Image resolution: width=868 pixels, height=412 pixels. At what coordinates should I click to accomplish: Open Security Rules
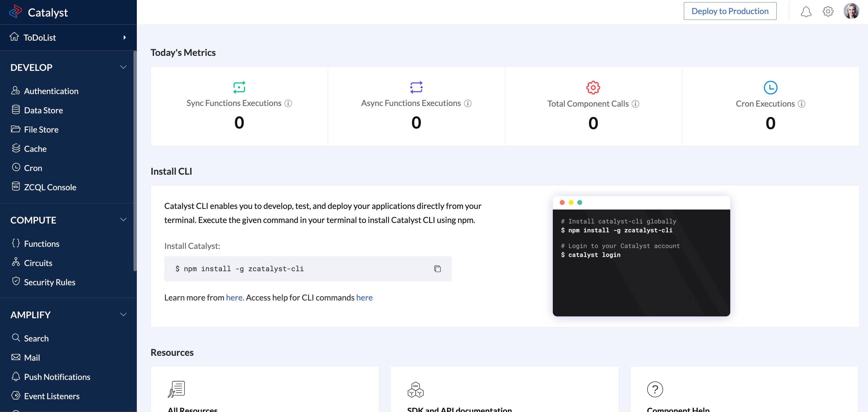[49, 282]
